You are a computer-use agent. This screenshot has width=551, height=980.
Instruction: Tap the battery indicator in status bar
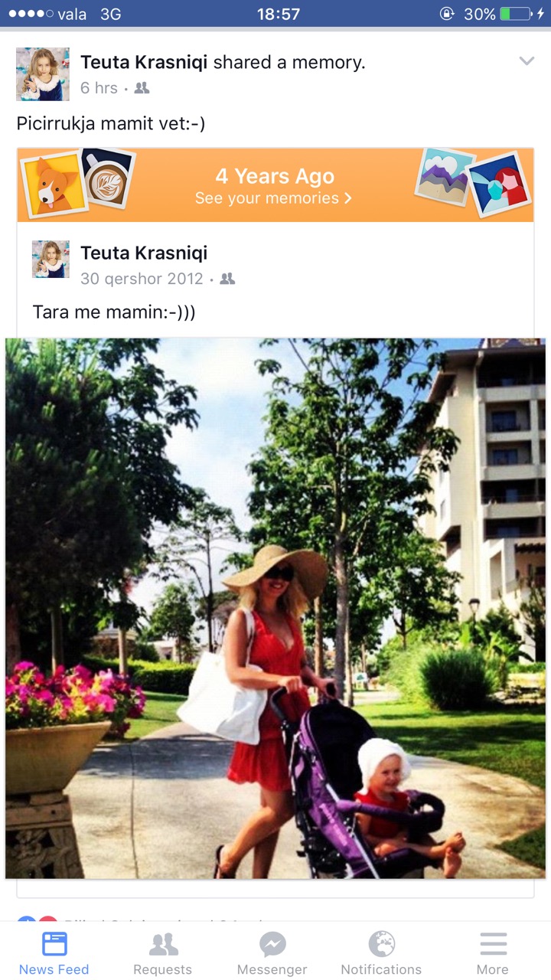click(x=515, y=14)
